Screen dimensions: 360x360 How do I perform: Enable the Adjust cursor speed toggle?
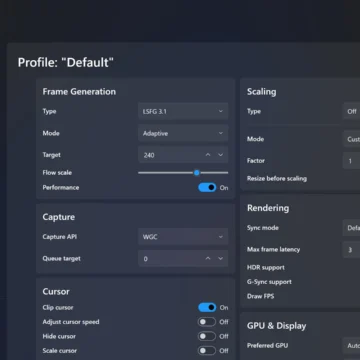point(207,322)
